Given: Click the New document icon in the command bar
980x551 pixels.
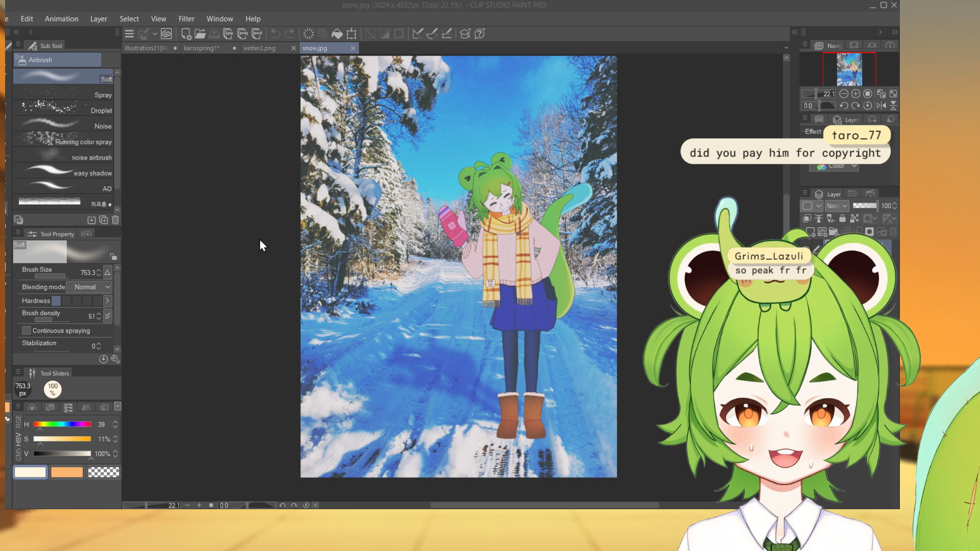Looking at the screenshot, I should click(x=186, y=34).
